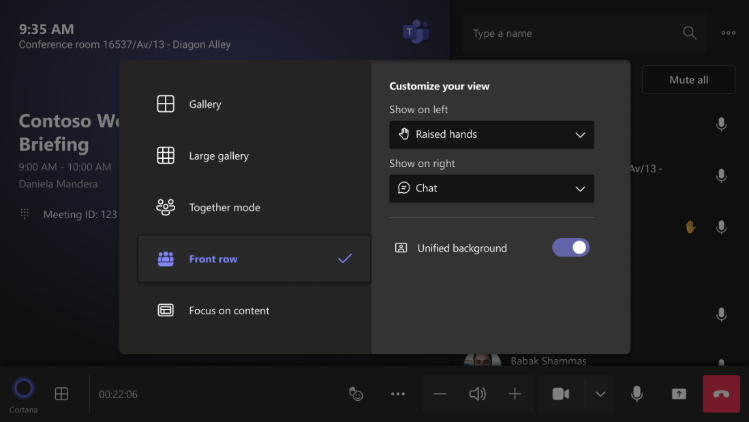749x422 pixels.
Task: Click the Gallery grid icon
Action: click(166, 104)
